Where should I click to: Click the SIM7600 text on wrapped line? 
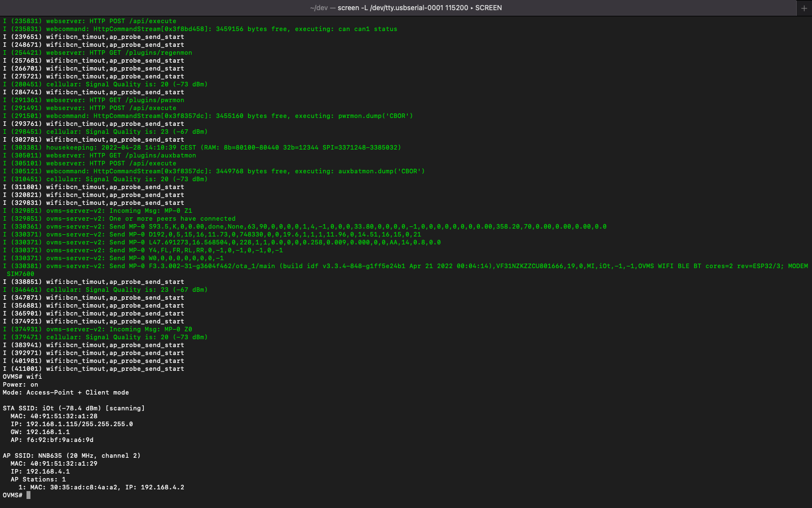(x=20, y=274)
